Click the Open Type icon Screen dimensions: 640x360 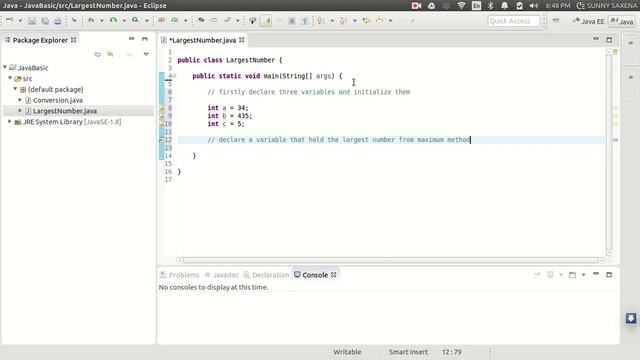[x=201, y=20]
